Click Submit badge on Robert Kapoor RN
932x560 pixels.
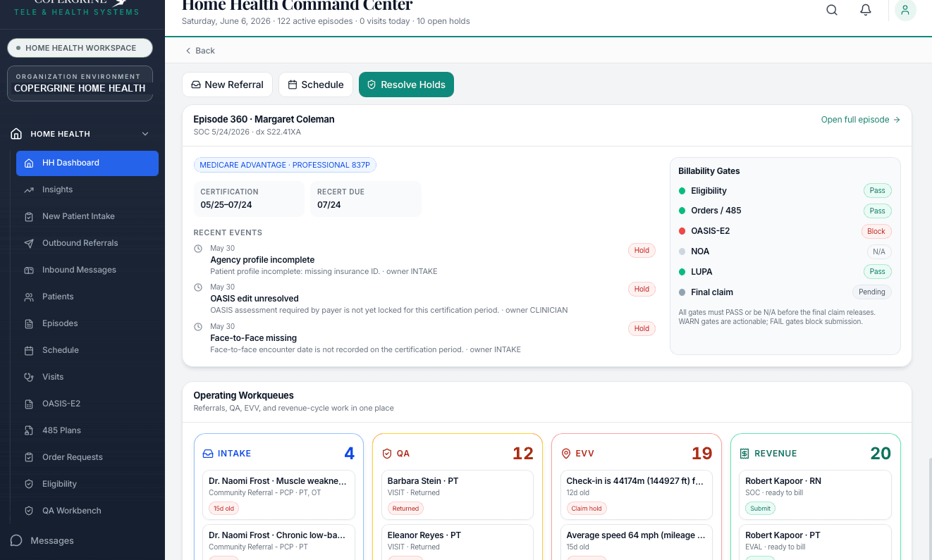click(761, 508)
